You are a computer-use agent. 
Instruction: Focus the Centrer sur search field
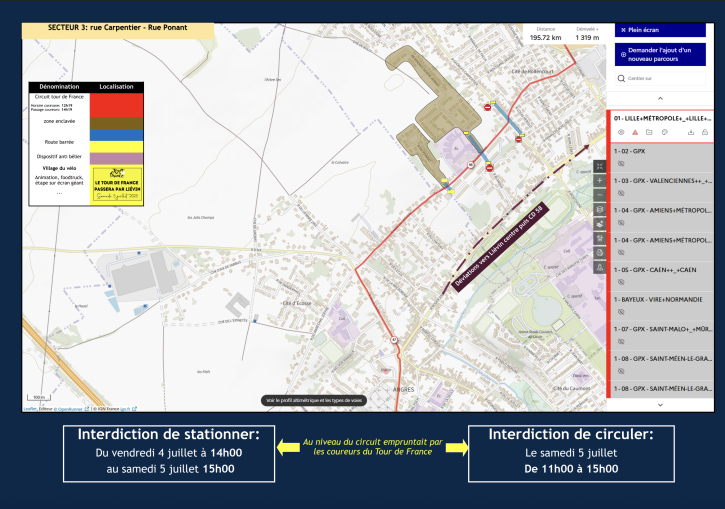click(x=660, y=79)
